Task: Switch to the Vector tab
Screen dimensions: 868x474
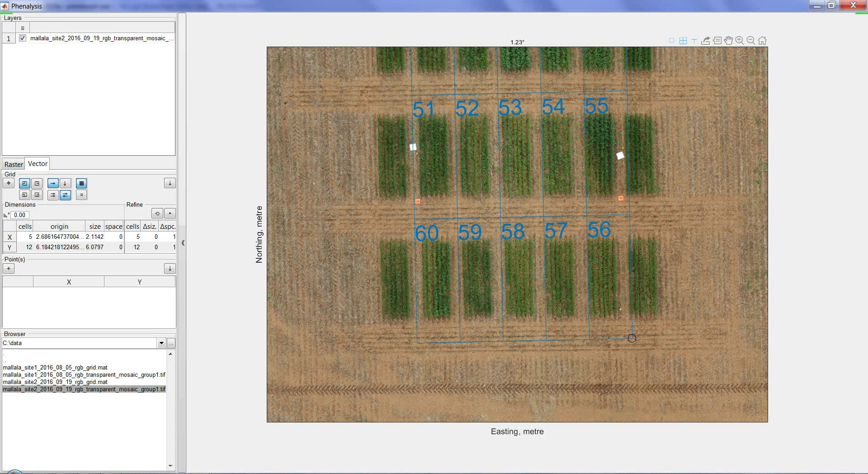Action: [38, 164]
